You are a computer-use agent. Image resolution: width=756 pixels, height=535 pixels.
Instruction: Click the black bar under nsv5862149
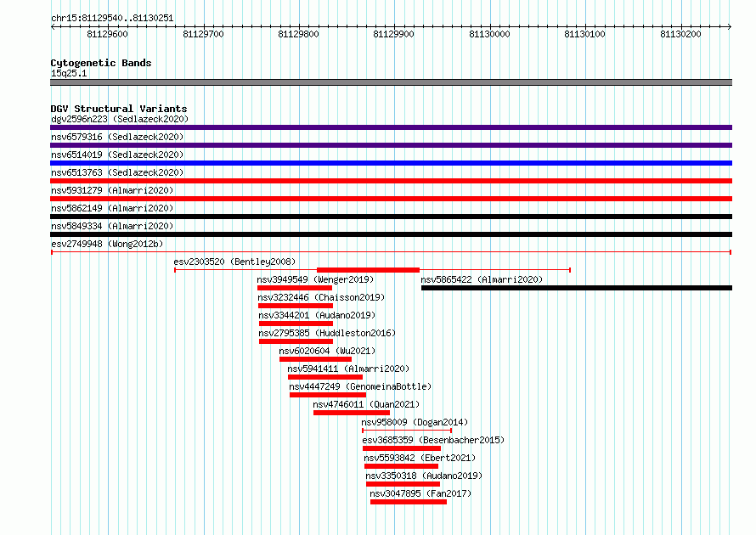tap(391, 217)
